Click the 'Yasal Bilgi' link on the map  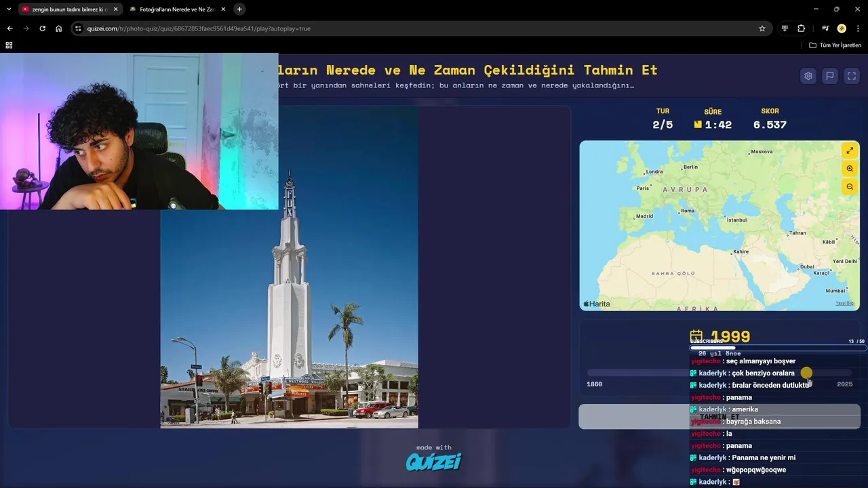click(845, 303)
